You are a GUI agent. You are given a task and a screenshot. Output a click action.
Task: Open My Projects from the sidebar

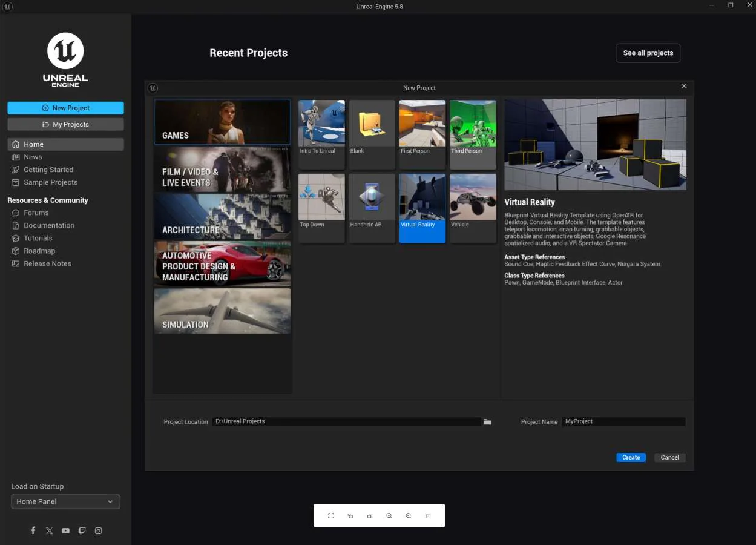65,124
